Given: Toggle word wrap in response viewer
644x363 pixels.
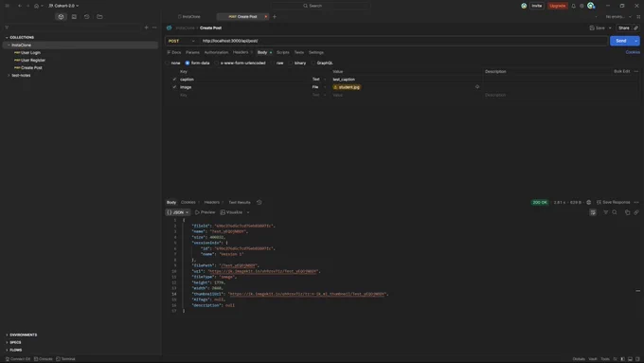Looking at the screenshot, I should [593, 212].
